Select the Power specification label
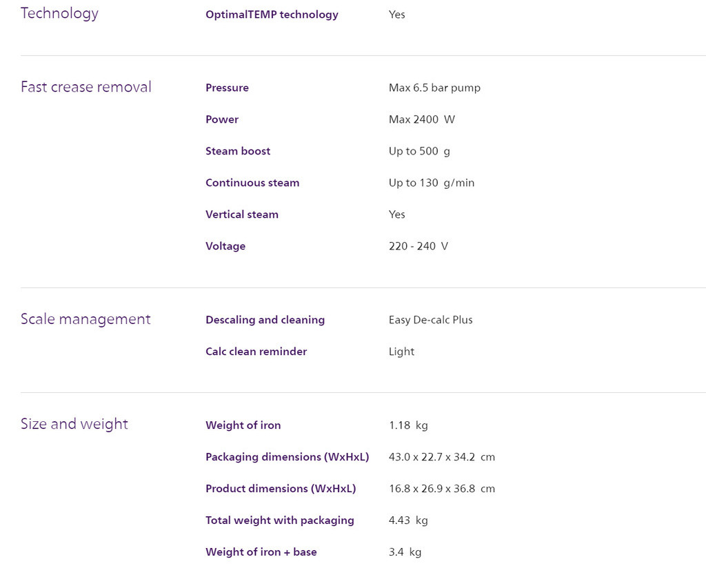Viewport: 706px width, 588px height. point(222,119)
